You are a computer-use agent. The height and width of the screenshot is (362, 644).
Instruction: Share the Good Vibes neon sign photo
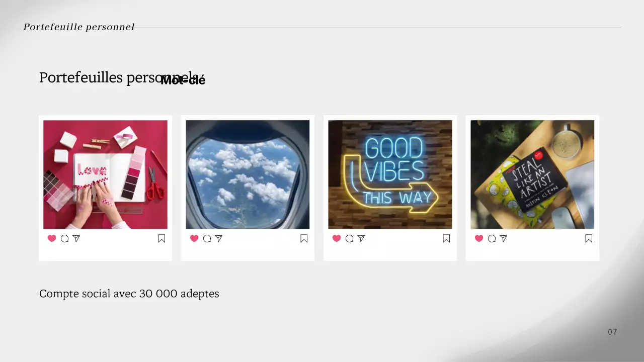click(361, 238)
